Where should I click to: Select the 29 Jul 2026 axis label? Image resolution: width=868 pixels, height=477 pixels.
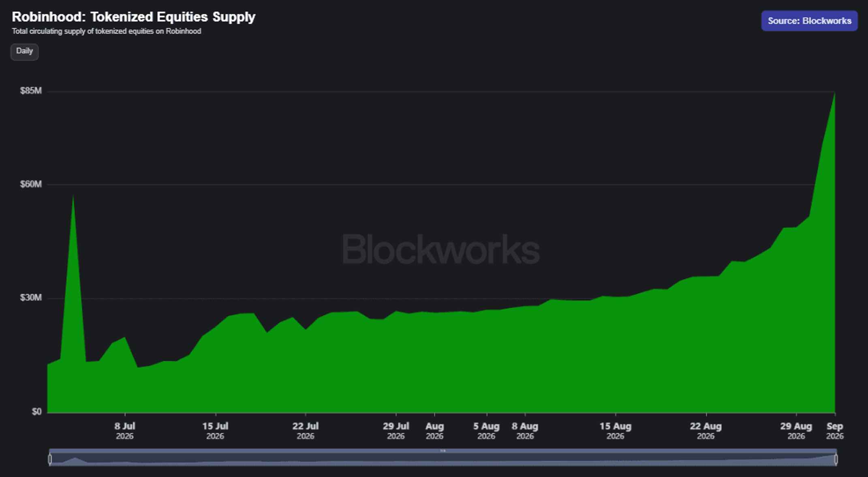click(396, 430)
